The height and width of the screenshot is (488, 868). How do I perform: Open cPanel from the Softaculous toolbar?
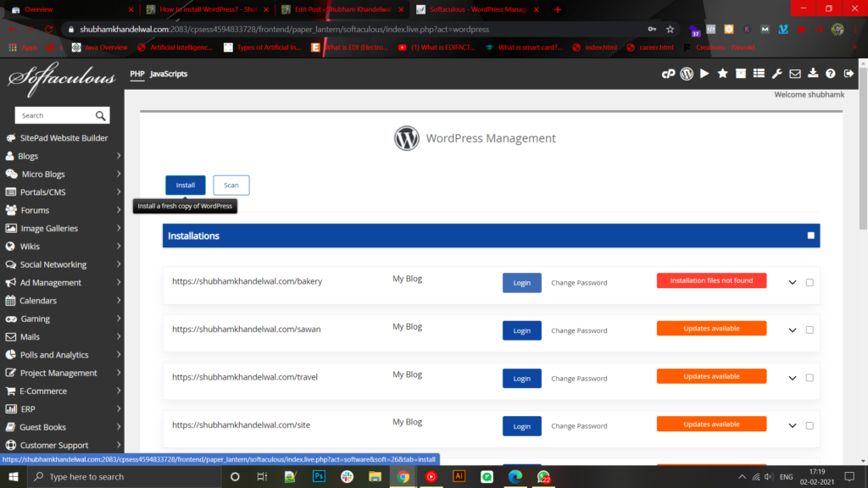pyautogui.click(x=668, y=74)
